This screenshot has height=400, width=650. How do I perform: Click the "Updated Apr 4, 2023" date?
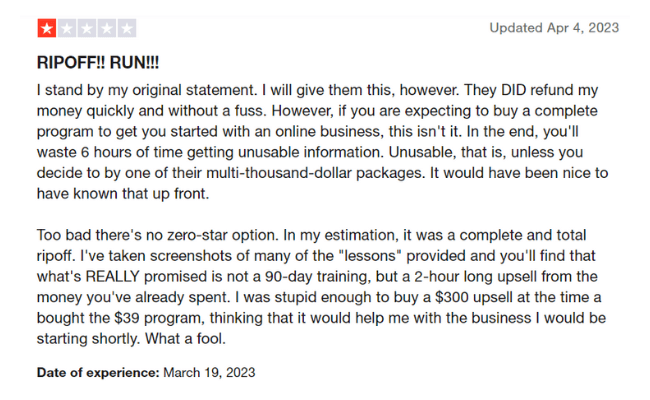point(554,28)
